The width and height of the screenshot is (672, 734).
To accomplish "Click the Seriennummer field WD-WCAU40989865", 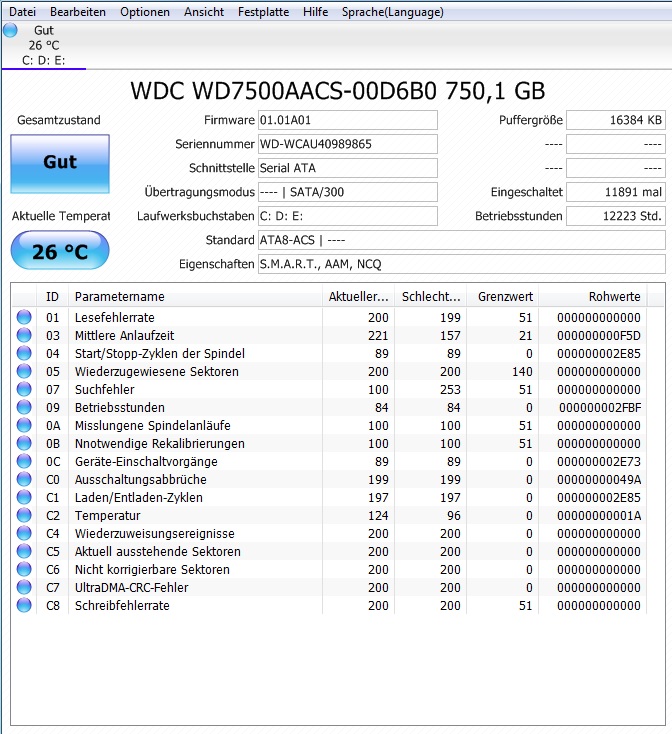I will coord(348,144).
